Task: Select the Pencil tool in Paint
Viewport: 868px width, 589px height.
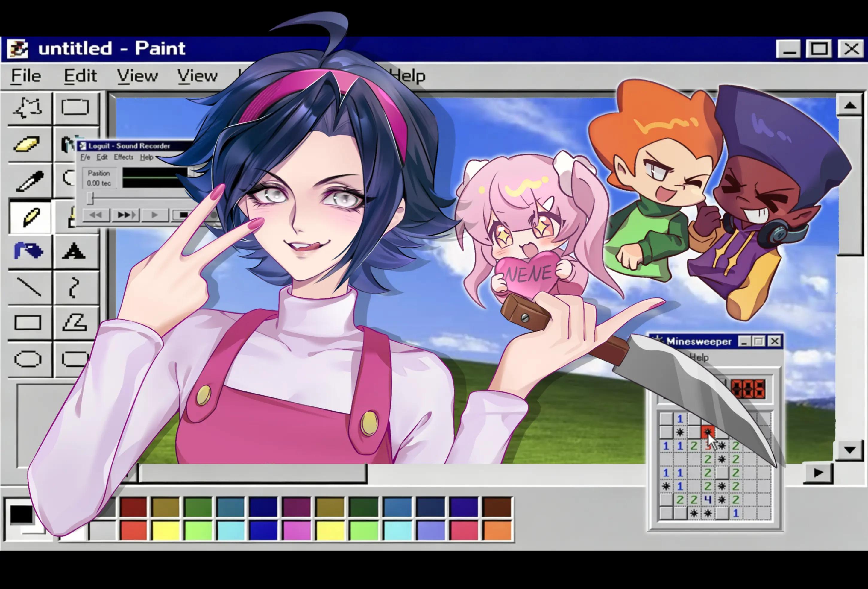Action: click(30, 217)
